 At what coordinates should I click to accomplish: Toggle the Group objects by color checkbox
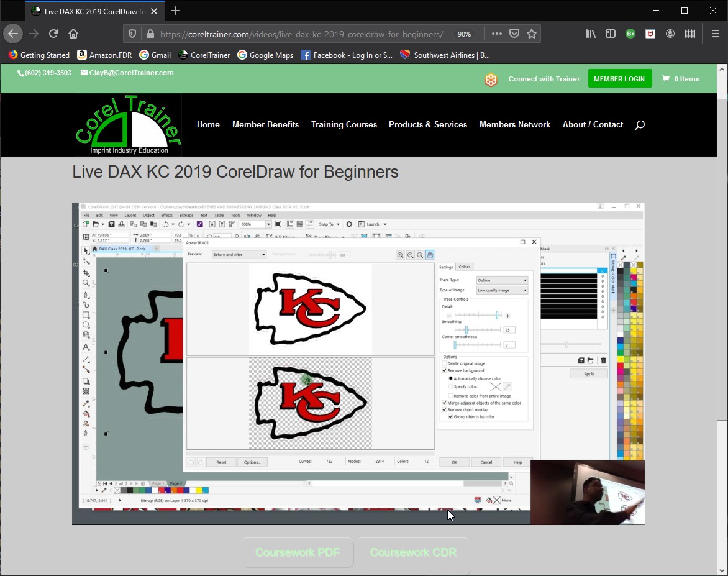coord(450,417)
